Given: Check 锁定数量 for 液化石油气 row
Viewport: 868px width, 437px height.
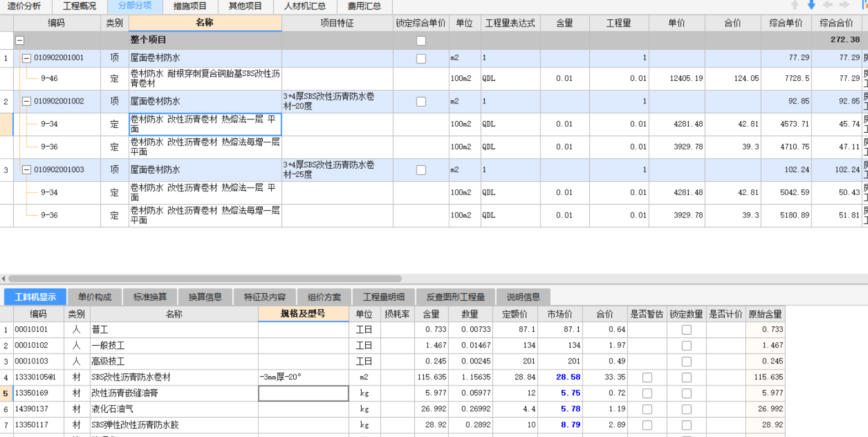Looking at the screenshot, I should (687, 409).
